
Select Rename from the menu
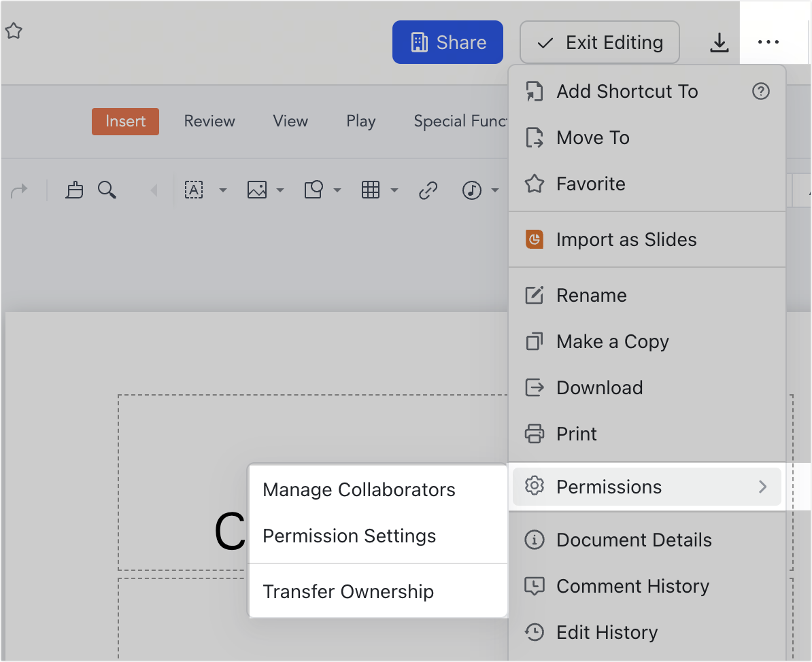tap(647, 295)
